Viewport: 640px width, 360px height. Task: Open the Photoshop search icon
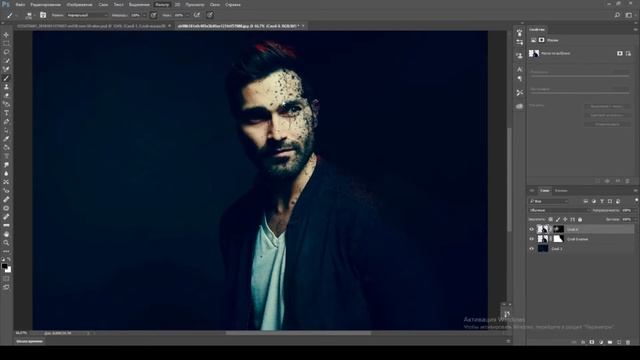[617, 15]
